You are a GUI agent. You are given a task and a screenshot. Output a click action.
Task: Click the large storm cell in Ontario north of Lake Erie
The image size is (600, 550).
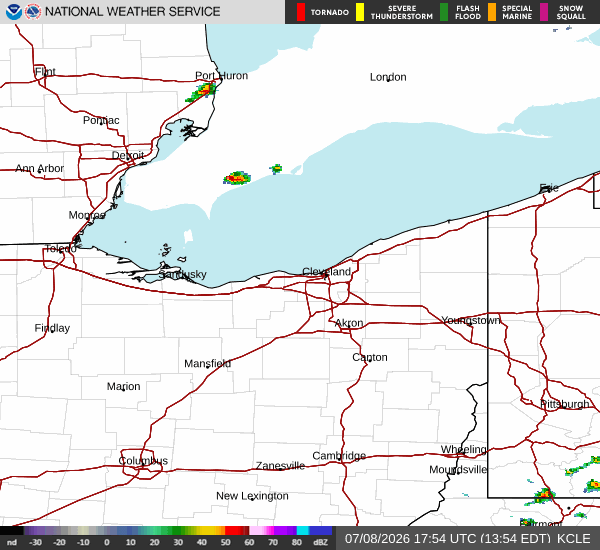237,178
